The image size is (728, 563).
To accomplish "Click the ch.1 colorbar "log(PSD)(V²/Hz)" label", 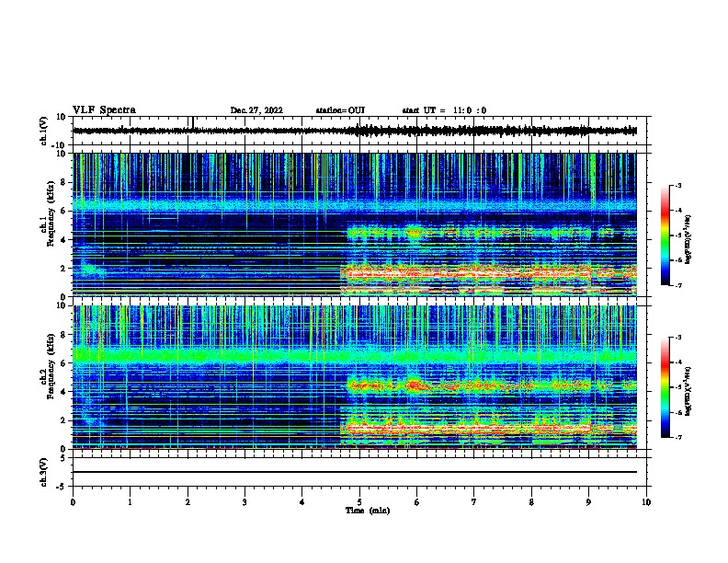I will (688, 239).
